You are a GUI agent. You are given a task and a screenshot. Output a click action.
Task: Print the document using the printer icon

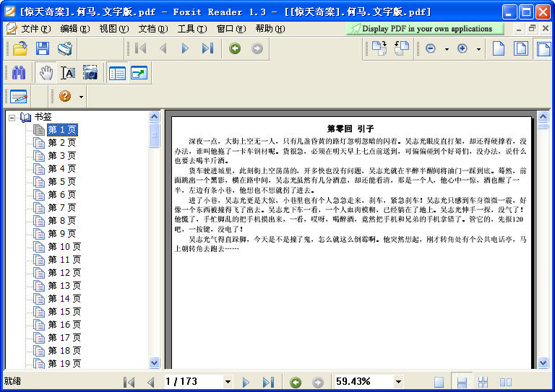click(x=65, y=48)
